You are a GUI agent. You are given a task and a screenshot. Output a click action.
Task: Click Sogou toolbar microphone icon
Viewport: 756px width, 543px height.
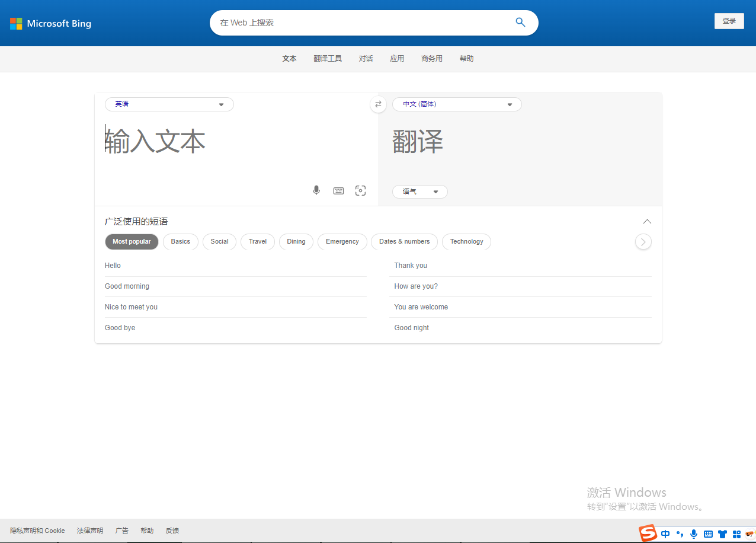(x=694, y=534)
